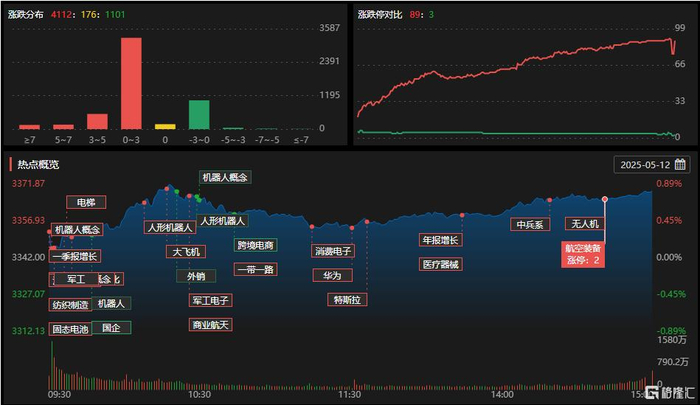Image resolution: width=700 pixels, height=405 pixels.
Task: Select the red-bordered 人形机器人 tag
Action: pyautogui.click(x=170, y=227)
